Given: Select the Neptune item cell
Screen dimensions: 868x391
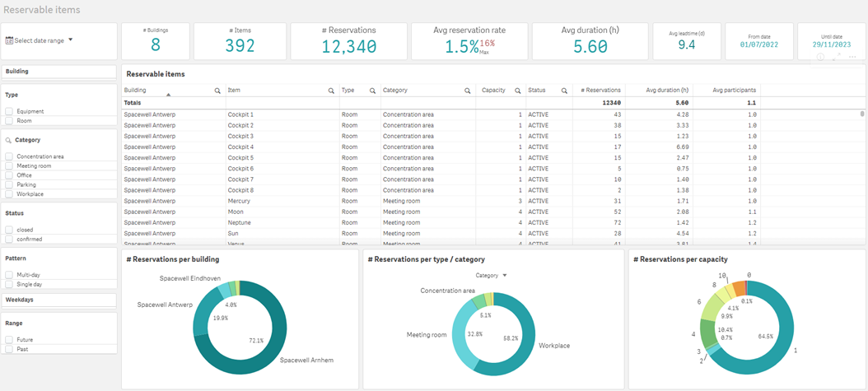Looking at the screenshot, I should pyautogui.click(x=282, y=222).
